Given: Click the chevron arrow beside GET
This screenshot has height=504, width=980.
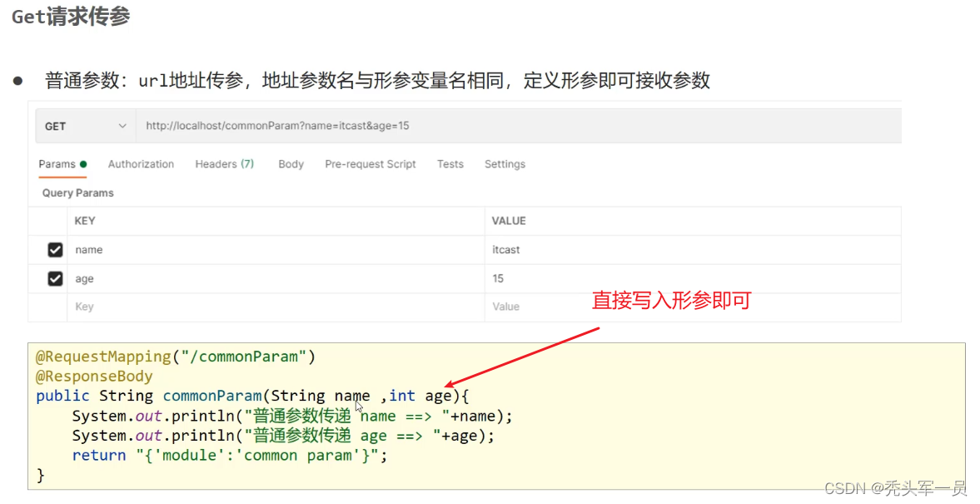Looking at the screenshot, I should 122,126.
